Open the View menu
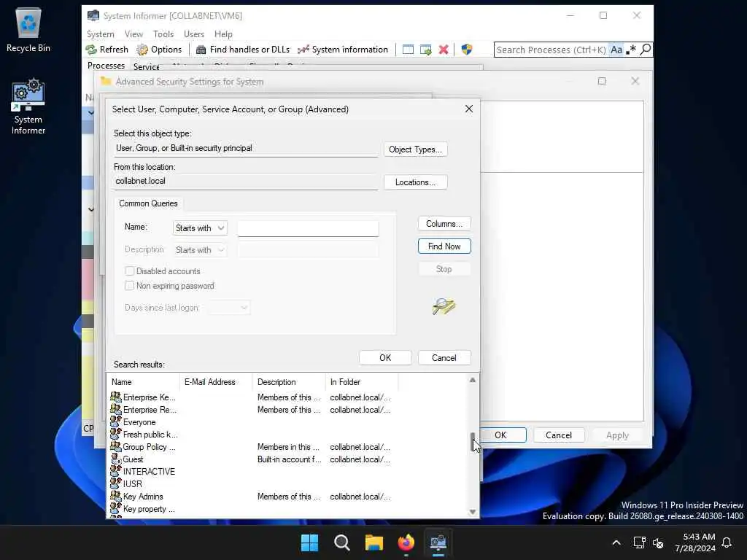 click(133, 34)
